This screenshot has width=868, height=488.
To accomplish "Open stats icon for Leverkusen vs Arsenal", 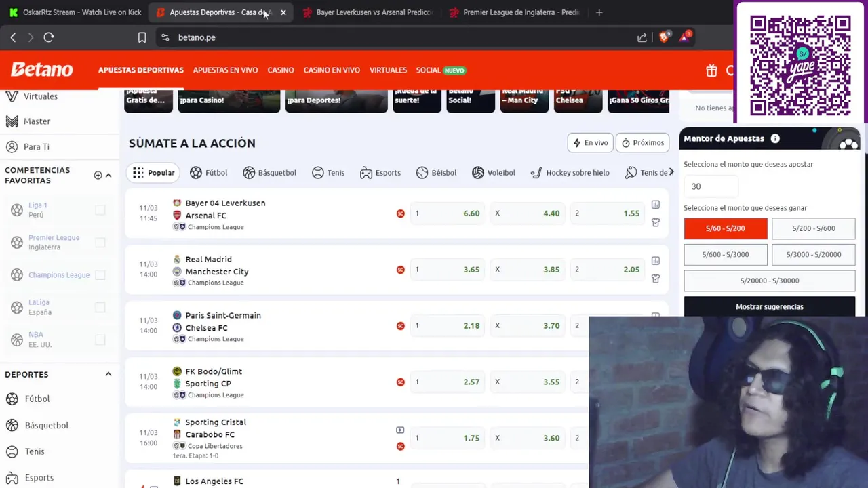I will click(655, 205).
